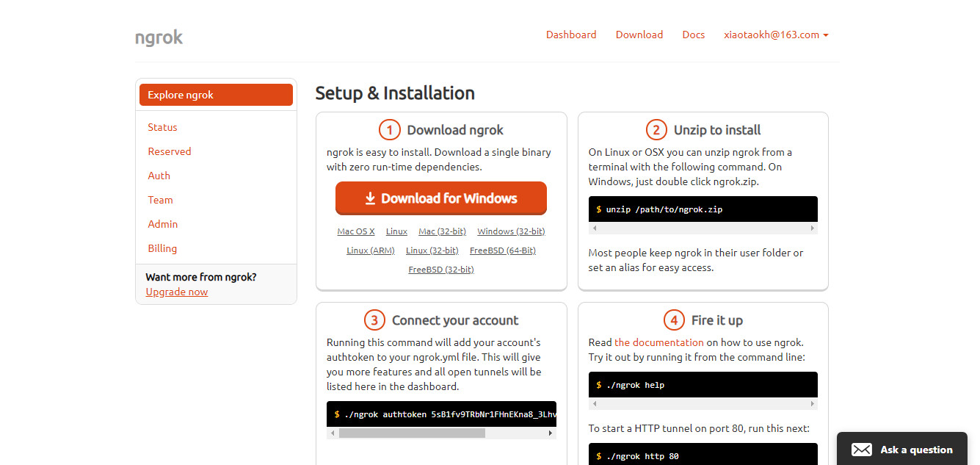Click the unzip /path/to/ngrok.zip command box

click(703, 209)
